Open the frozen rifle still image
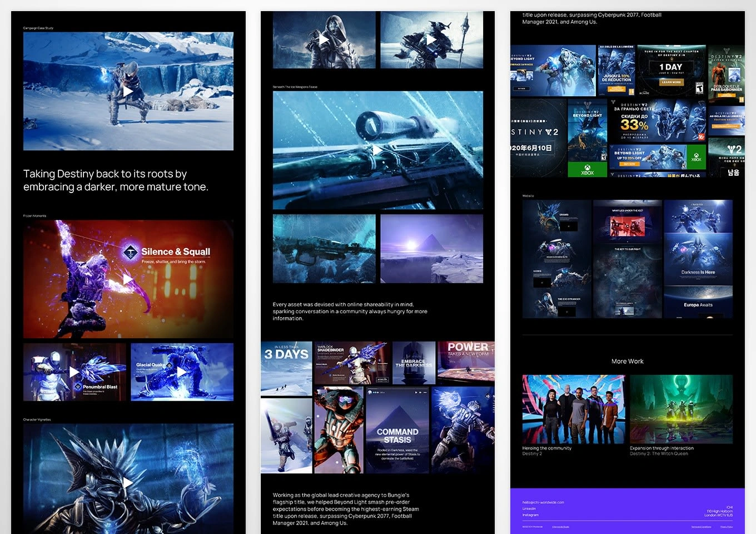Image resolution: width=756 pixels, height=534 pixels. [324, 249]
